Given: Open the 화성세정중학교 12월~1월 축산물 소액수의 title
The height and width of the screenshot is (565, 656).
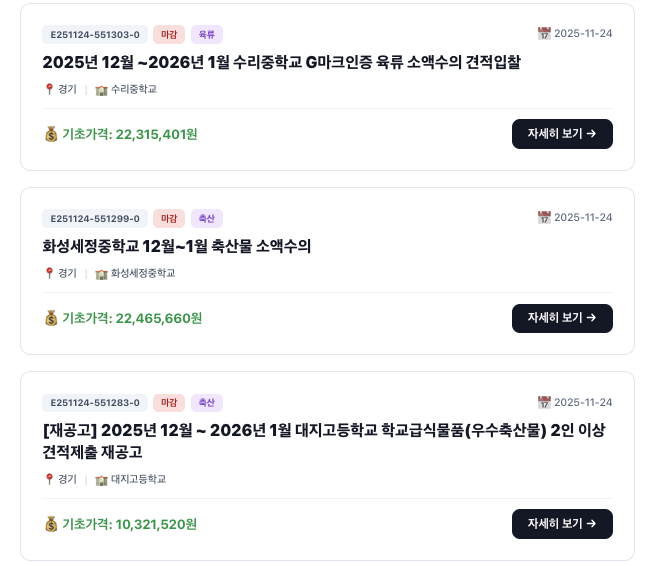Looking at the screenshot, I should pyautogui.click(x=177, y=246).
